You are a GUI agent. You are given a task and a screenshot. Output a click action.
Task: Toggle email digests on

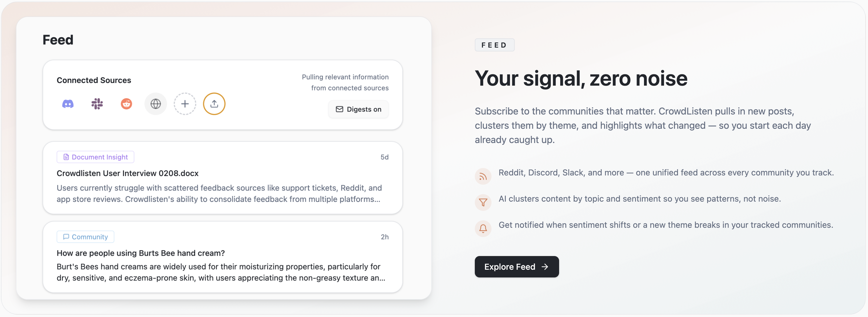coord(358,109)
